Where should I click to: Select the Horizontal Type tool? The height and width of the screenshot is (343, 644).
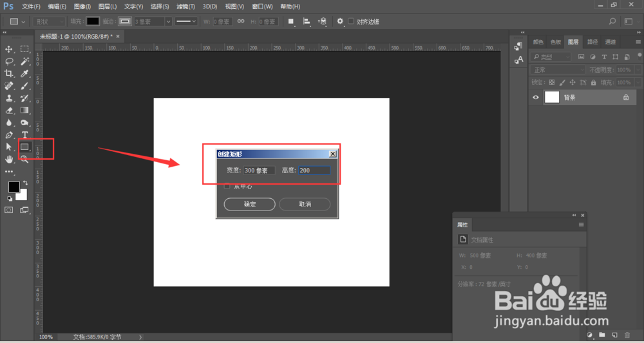coord(24,135)
